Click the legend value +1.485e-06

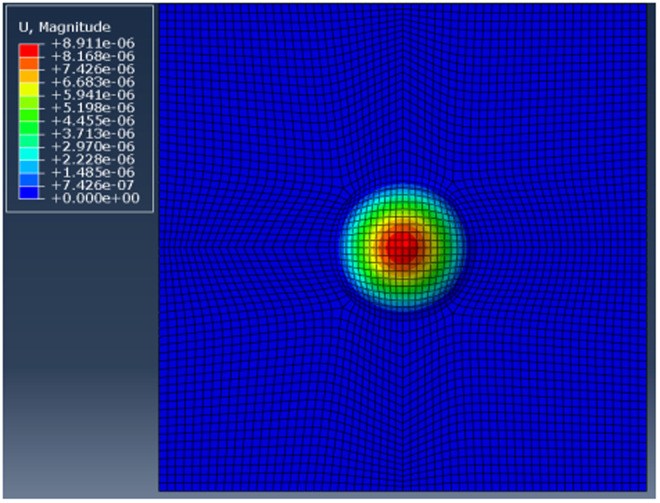coord(93,172)
